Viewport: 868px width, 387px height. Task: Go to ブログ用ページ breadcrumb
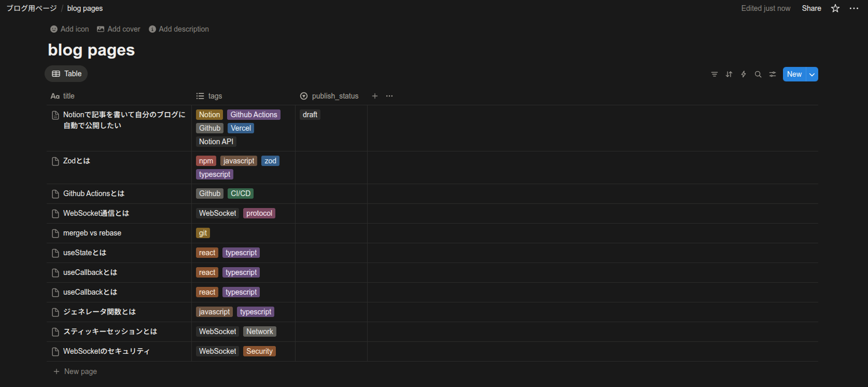[x=31, y=8]
